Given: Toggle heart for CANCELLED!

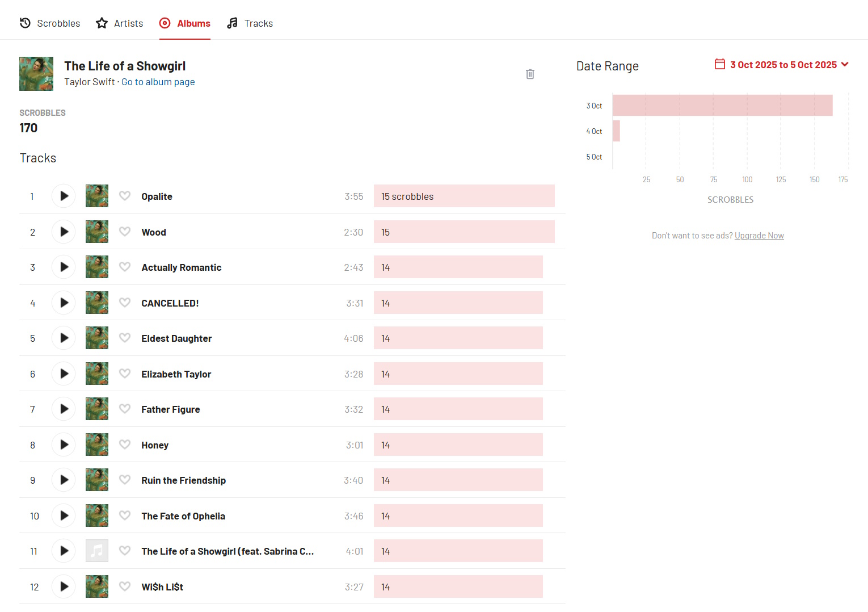Looking at the screenshot, I should tap(125, 303).
